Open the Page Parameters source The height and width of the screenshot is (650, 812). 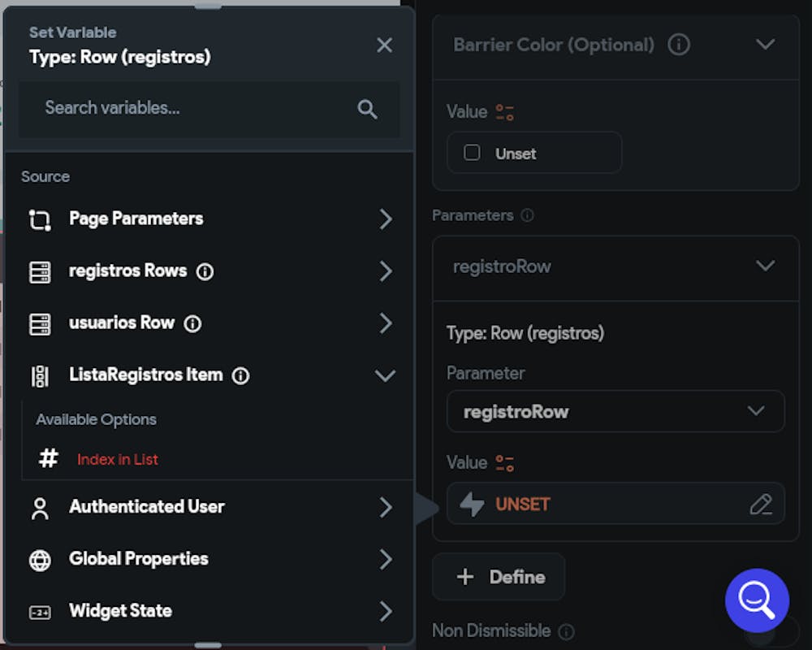tap(209, 219)
